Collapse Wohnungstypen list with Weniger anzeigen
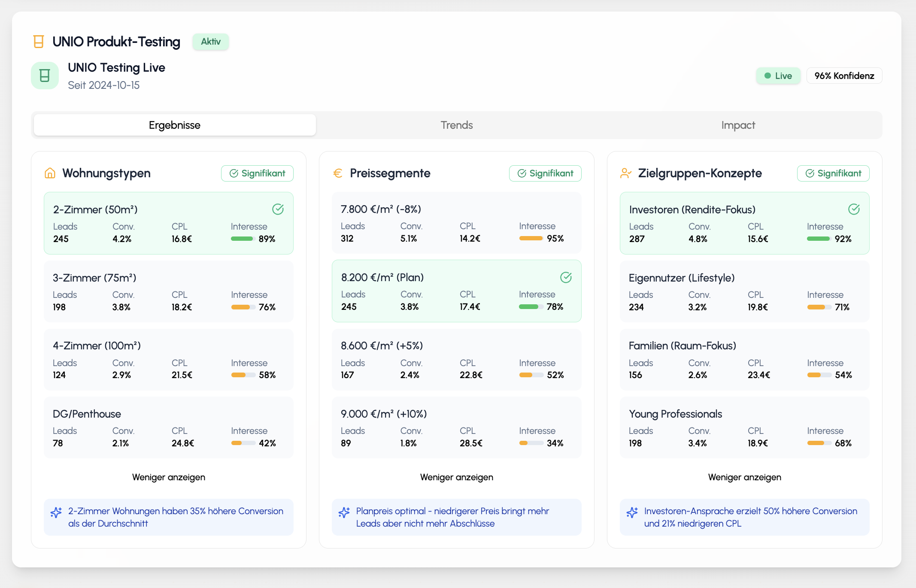The height and width of the screenshot is (588, 916). point(168,477)
